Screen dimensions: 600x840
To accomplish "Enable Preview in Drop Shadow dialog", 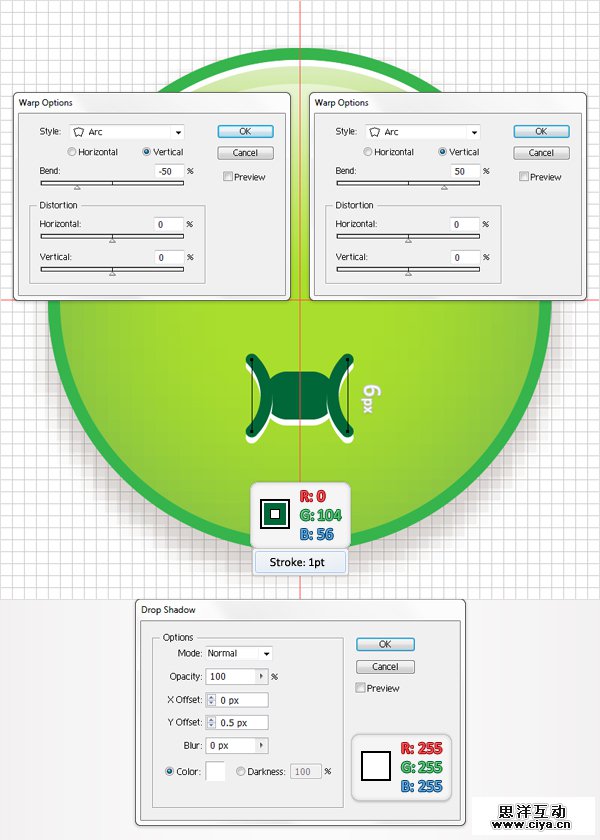I will 361,687.
